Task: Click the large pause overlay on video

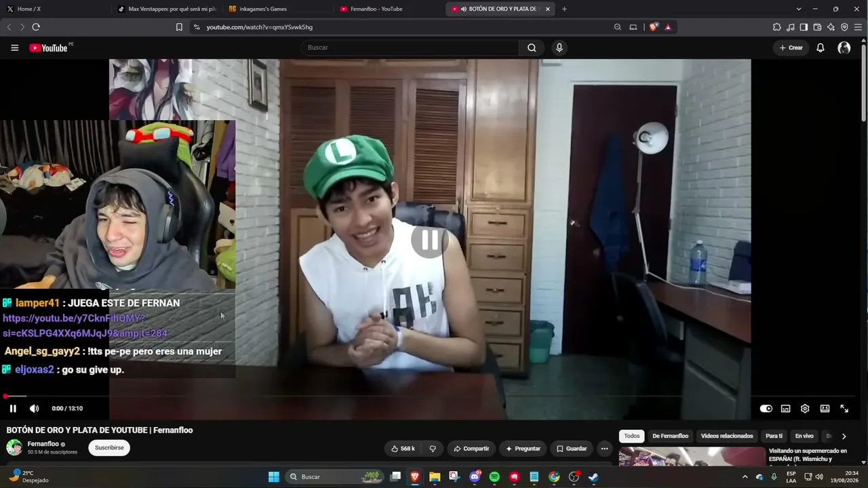Action: click(430, 240)
